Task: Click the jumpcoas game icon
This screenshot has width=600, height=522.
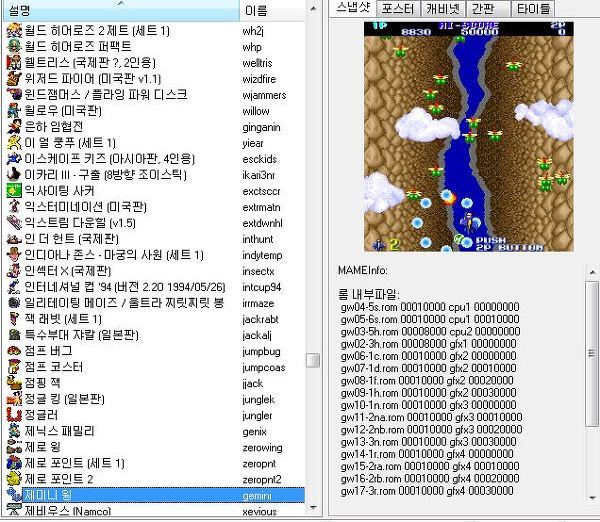Action: click(x=14, y=367)
